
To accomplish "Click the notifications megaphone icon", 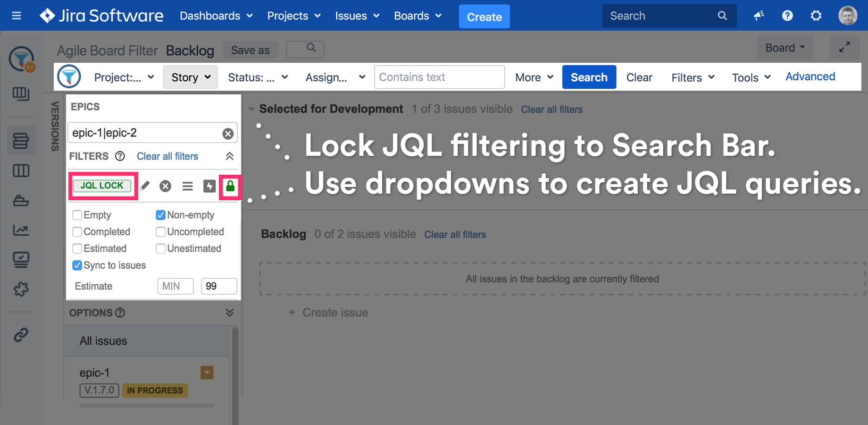I will [x=759, y=16].
